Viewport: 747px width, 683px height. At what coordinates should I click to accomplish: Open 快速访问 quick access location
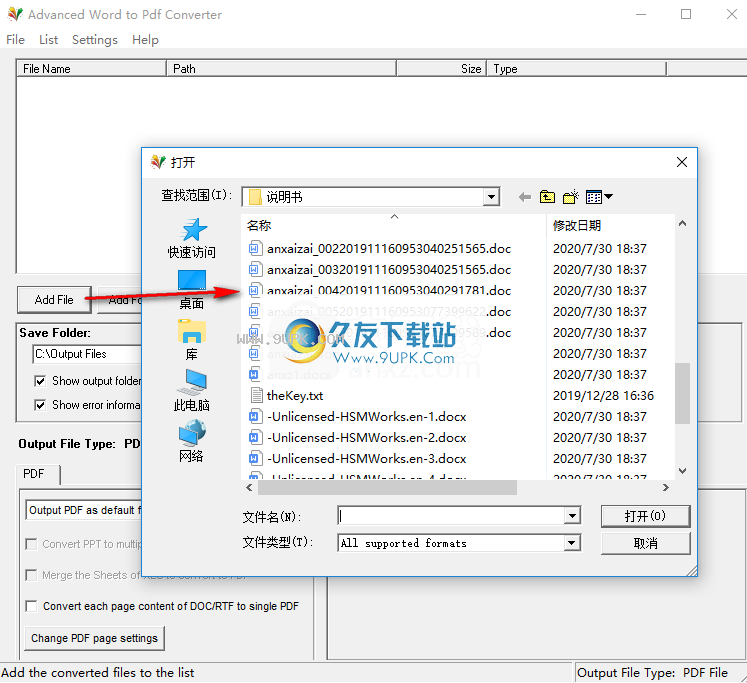[x=192, y=238]
